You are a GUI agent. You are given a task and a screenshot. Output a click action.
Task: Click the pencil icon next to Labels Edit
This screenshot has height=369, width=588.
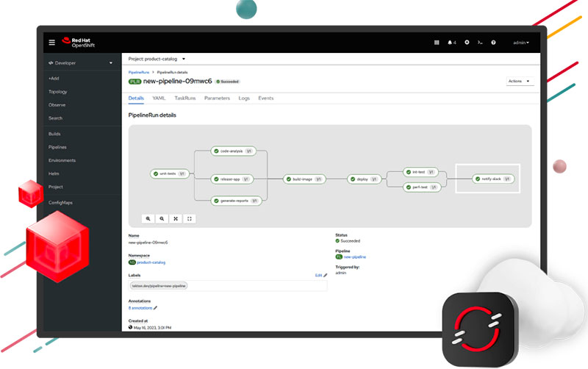click(x=325, y=275)
